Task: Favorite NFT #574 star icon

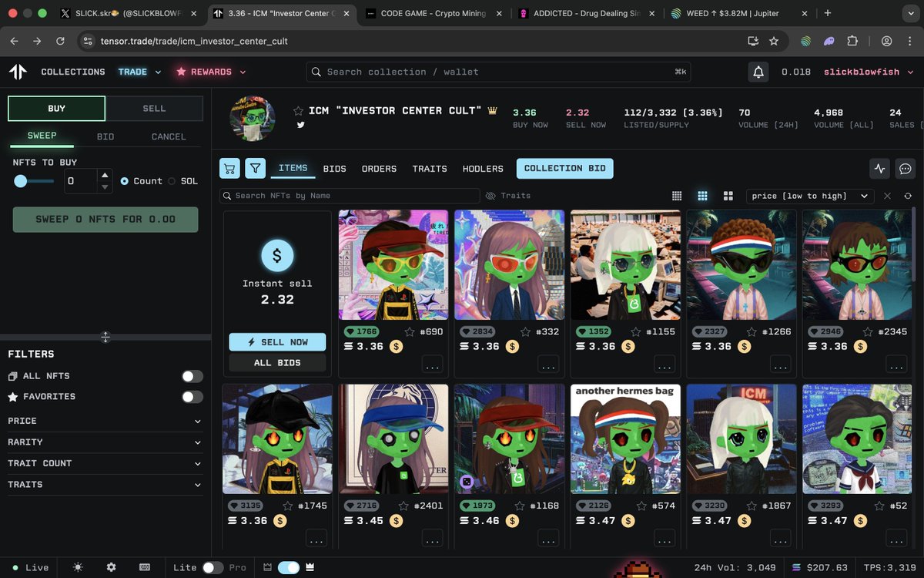Action: tap(641, 506)
